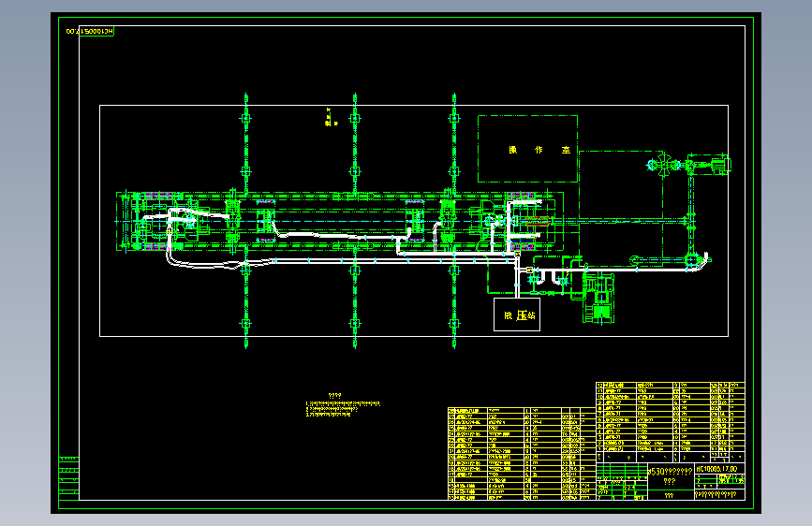812x526 pixels.
Task: Click the ø530 drawing title text
Action: (670, 472)
